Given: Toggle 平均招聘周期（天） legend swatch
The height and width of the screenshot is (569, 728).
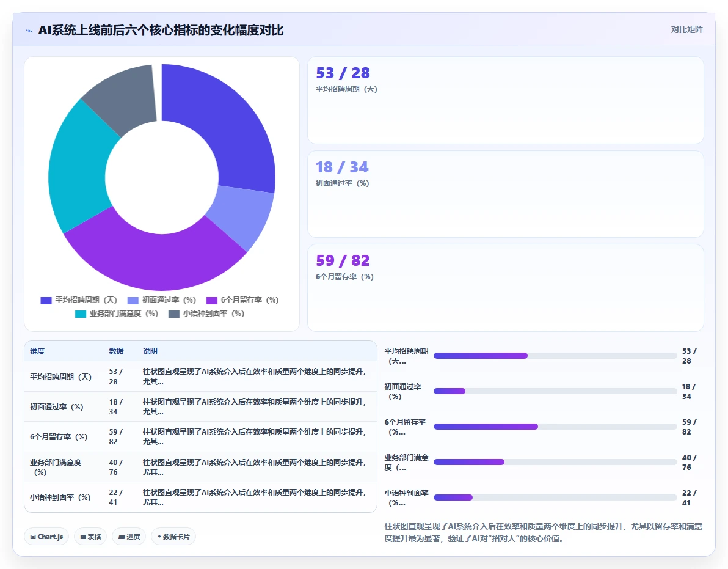Looking at the screenshot, I should [x=46, y=301].
